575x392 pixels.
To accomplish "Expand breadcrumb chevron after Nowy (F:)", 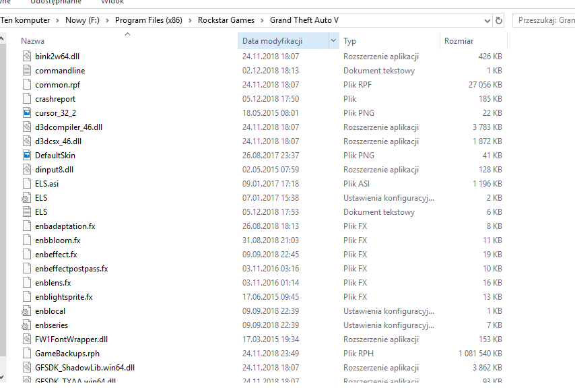I will pos(107,20).
